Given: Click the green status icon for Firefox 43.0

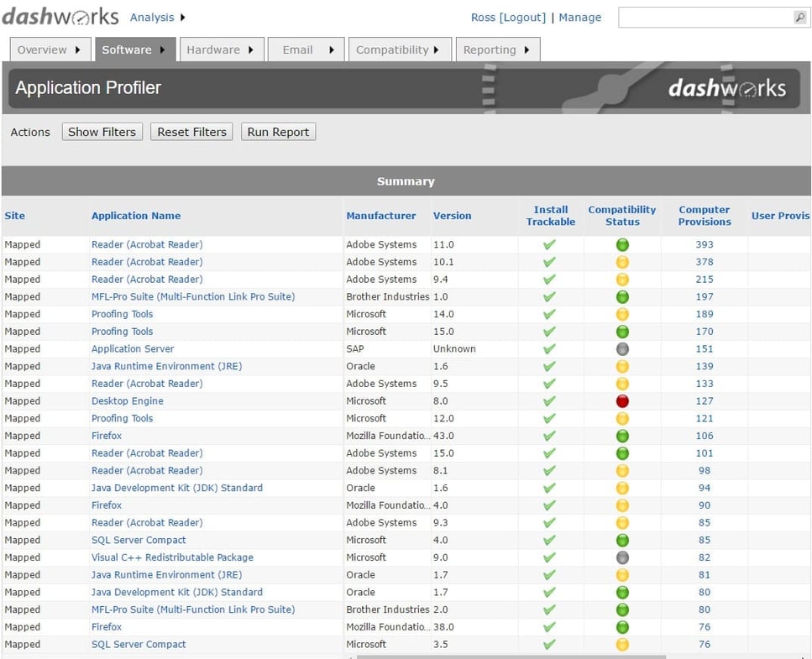Looking at the screenshot, I should click(x=622, y=436).
